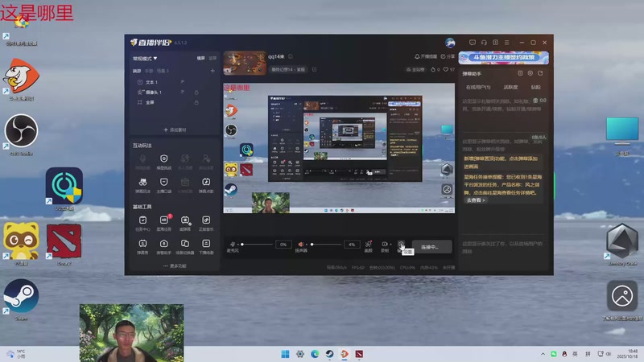Image resolution: width=644 pixels, height=362 pixels.
Task: Click the 全站榜 ranking button
Action: tap(415, 69)
